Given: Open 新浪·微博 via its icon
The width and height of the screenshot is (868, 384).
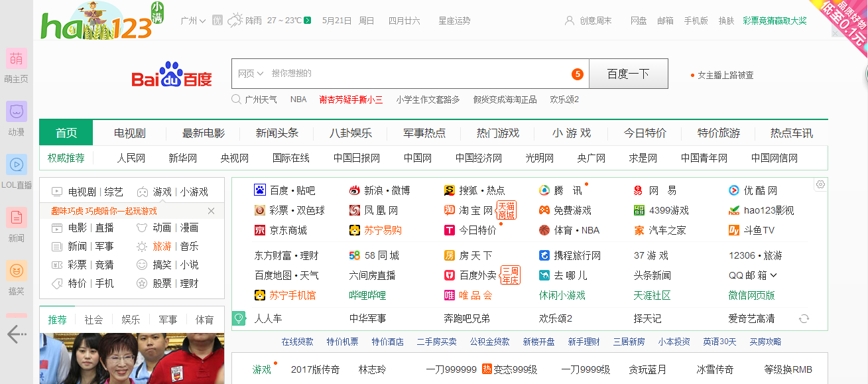Looking at the screenshot, I should point(355,190).
